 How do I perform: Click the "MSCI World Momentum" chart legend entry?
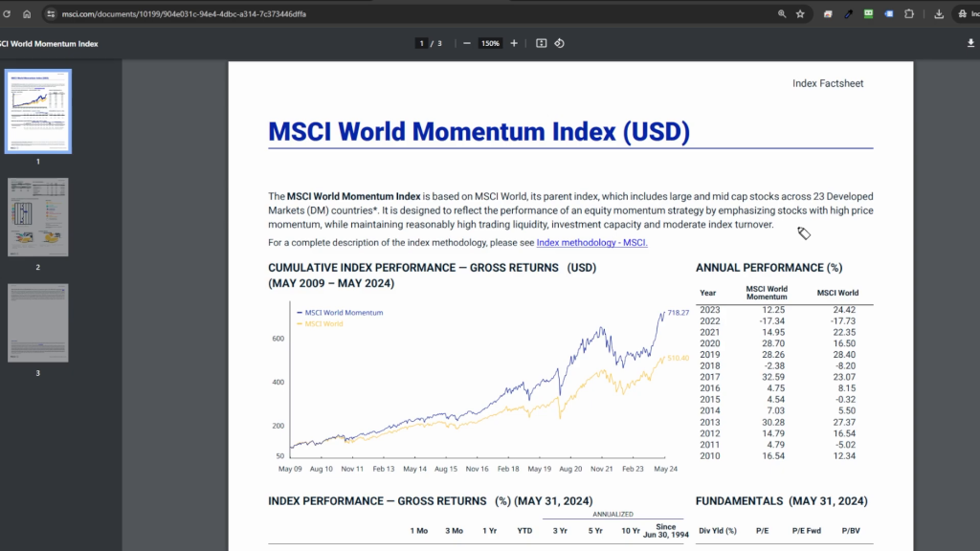click(340, 313)
